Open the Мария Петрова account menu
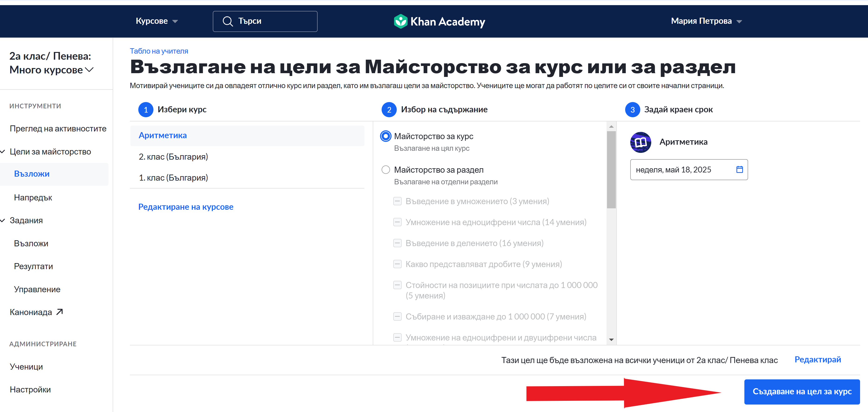The width and height of the screenshot is (868, 412). pos(706,21)
